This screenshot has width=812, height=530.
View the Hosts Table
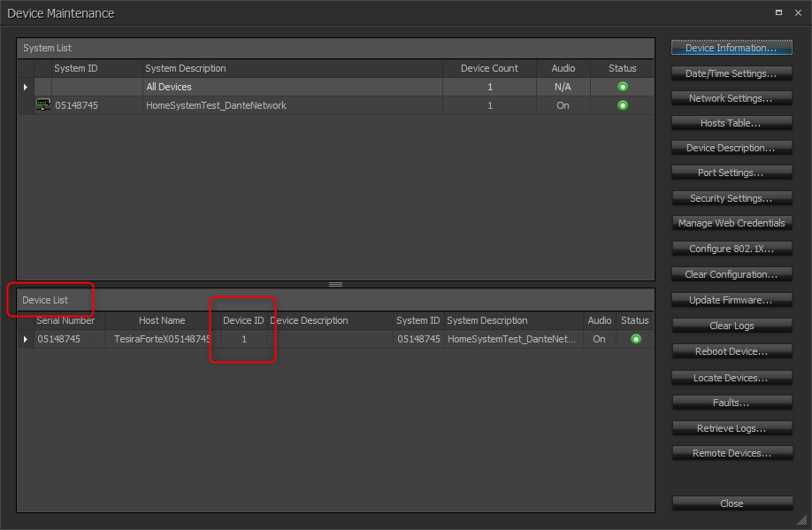tap(732, 123)
